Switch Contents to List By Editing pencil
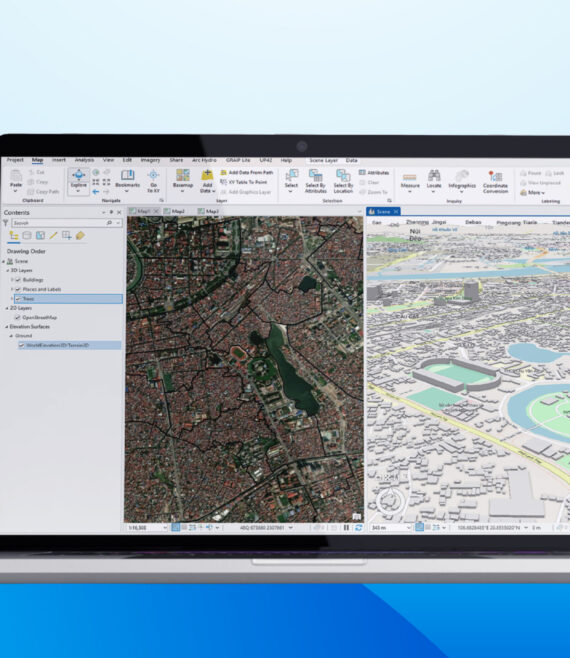The image size is (570, 658). [x=53, y=235]
